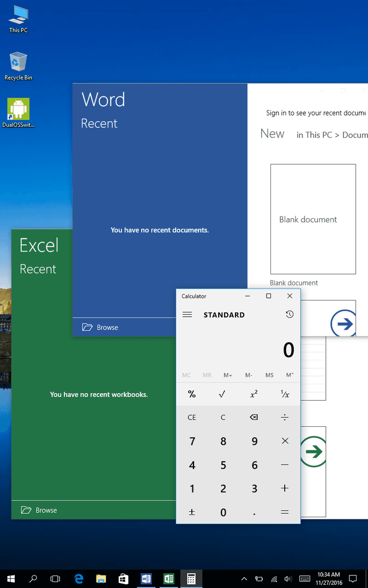
Task: Click the square root key
Action: 222,394
